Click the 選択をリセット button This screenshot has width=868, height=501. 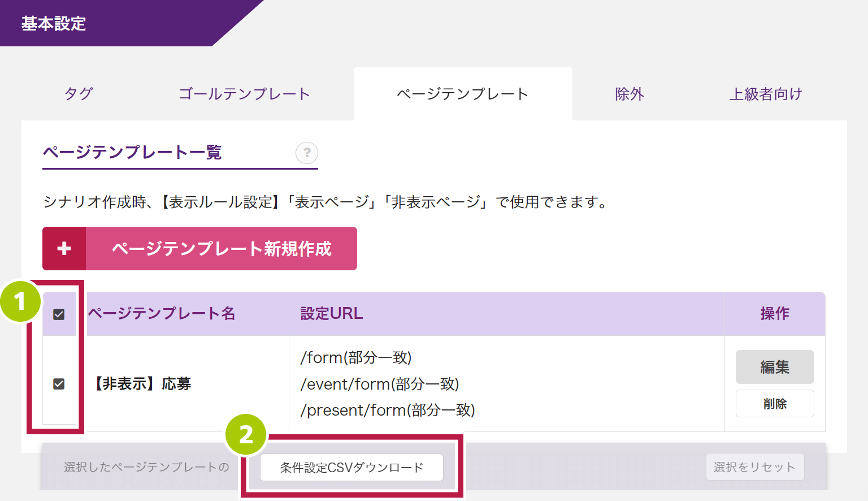tap(754, 467)
